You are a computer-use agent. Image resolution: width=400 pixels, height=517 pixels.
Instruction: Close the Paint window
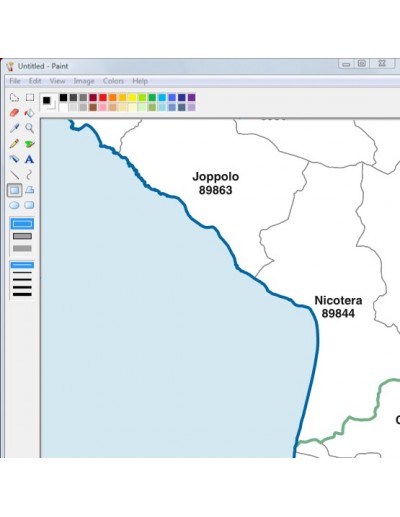(x=382, y=63)
